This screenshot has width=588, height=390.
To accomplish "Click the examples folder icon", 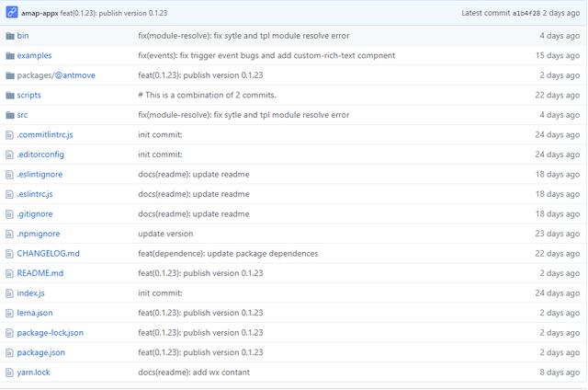I will (10, 56).
